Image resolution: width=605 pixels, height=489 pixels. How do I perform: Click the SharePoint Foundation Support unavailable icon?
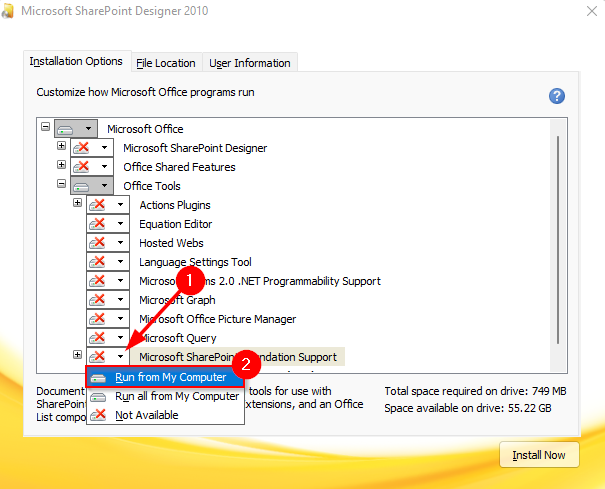pyautogui.click(x=98, y=356)
